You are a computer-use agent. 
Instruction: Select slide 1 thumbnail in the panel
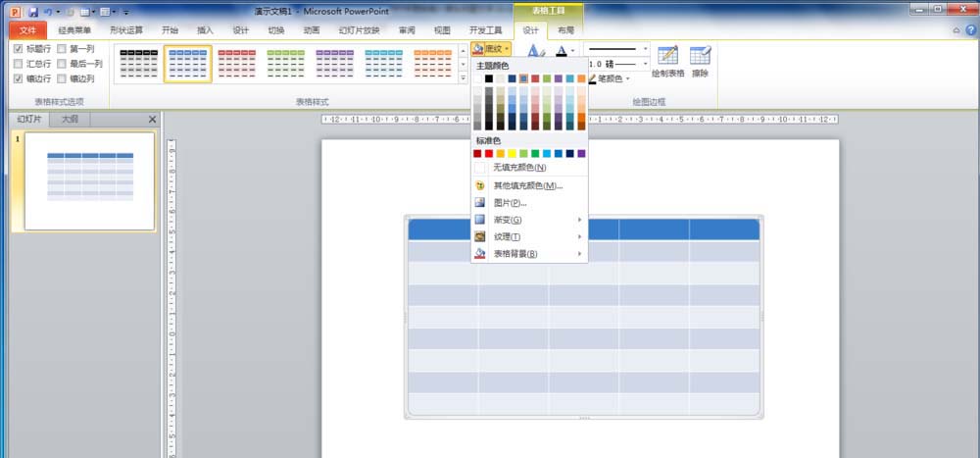[89, 181]
